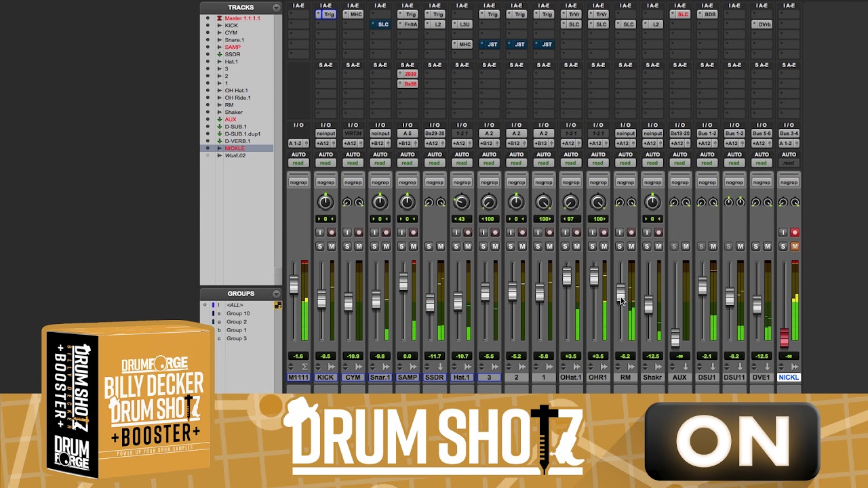This screenshot has height=488, width=868.
Task: Open output window arrows icon on OHR1 strip
Action: 591,367
